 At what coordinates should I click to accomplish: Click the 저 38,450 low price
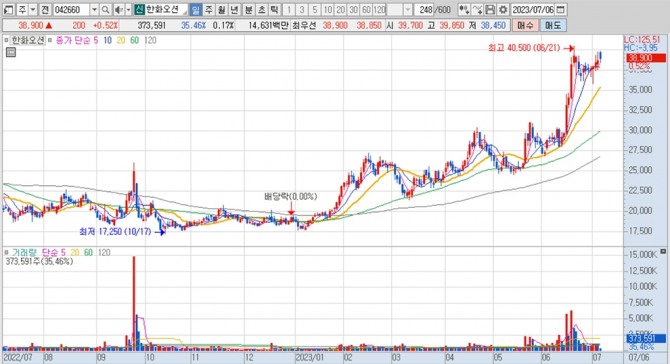coord(487,26)
